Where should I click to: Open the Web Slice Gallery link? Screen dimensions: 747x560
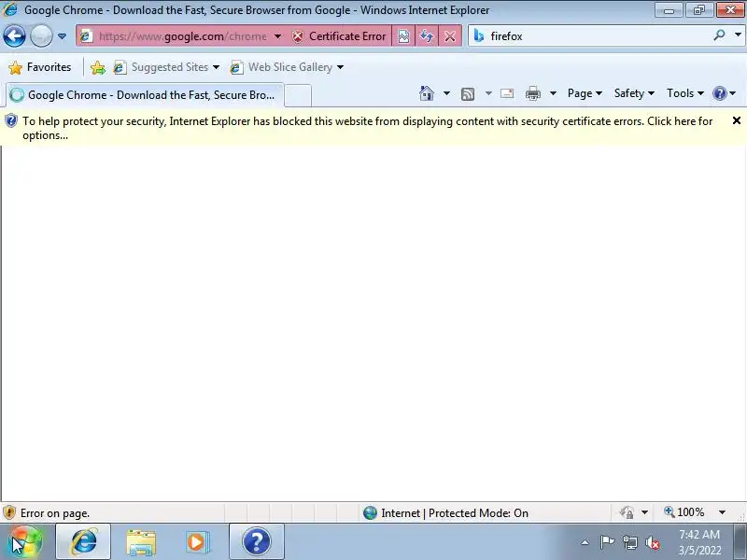click(287, 67)
